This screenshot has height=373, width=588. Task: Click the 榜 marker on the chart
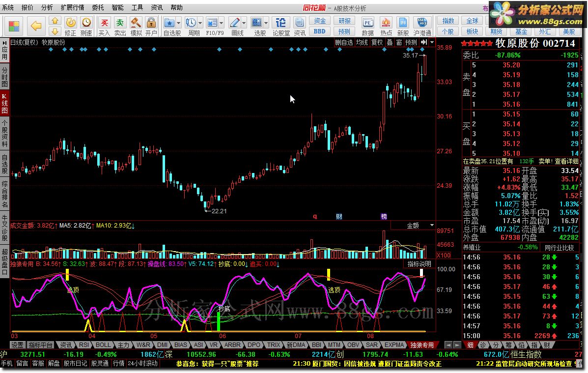pos(384,217)
